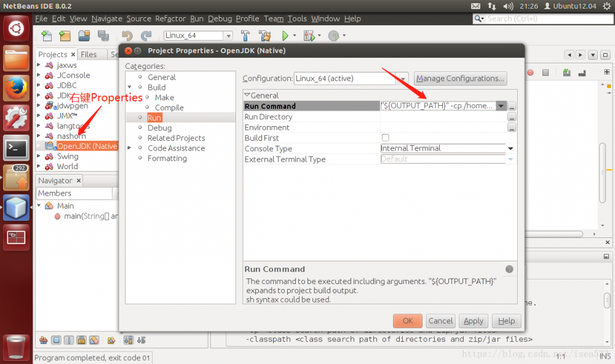
Task: Open the Console Type dropdown
Action: 510,148
